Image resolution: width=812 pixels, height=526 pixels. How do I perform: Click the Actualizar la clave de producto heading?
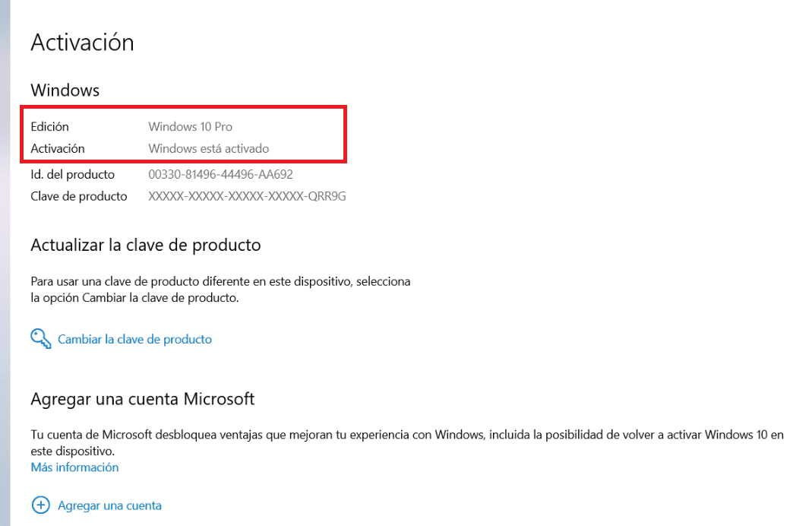tap(145, 246)
